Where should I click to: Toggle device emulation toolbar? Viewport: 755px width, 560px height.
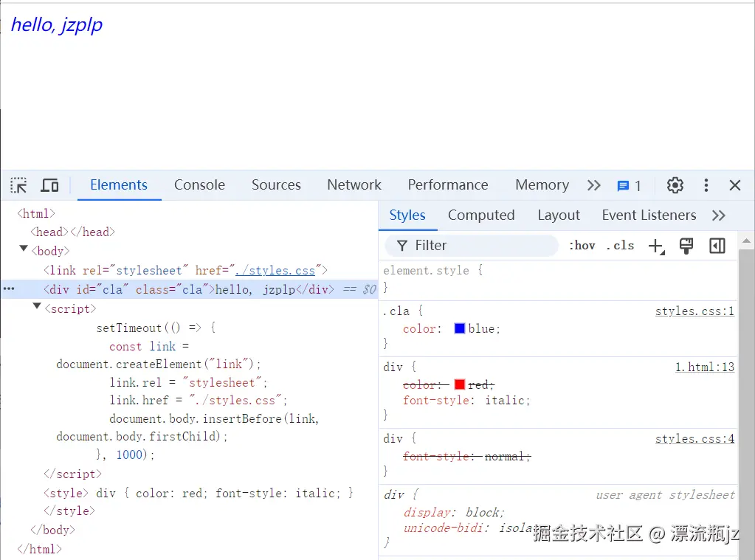pyautogui.click(x=49, y=185)
